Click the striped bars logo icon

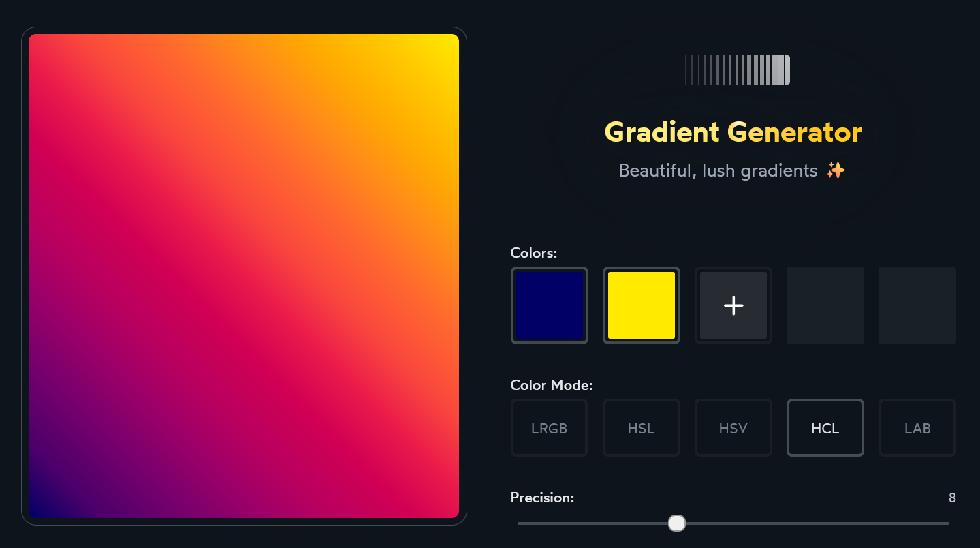[x=738, y=70]
